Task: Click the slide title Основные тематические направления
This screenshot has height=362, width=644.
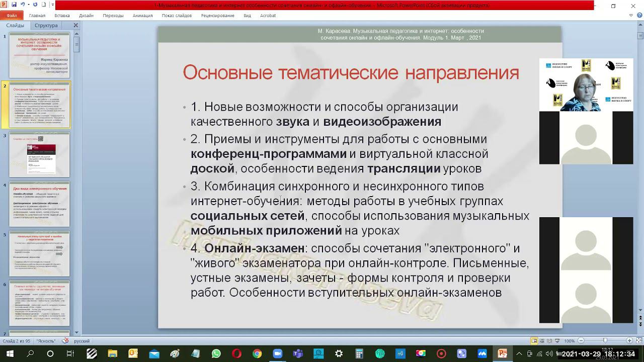Action: coord(351,72)
